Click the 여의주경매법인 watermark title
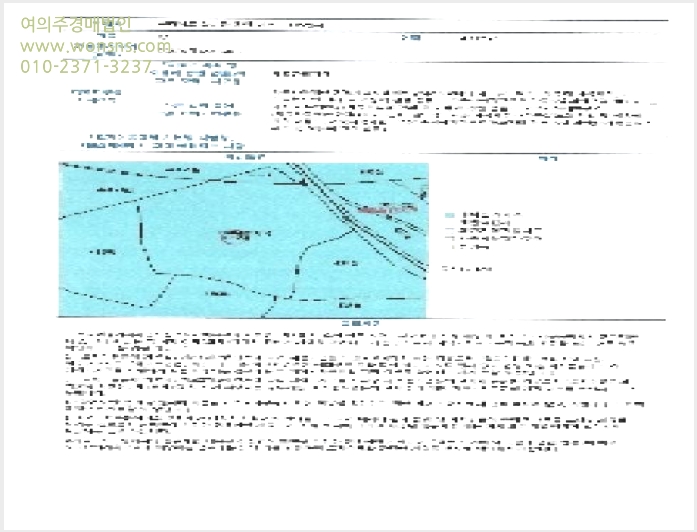 76,24
